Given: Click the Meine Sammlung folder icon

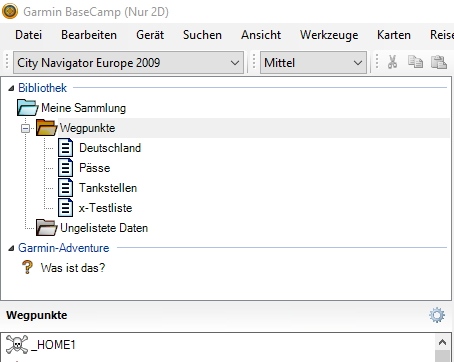Looking at the screenshot, I should pos(27,108).
